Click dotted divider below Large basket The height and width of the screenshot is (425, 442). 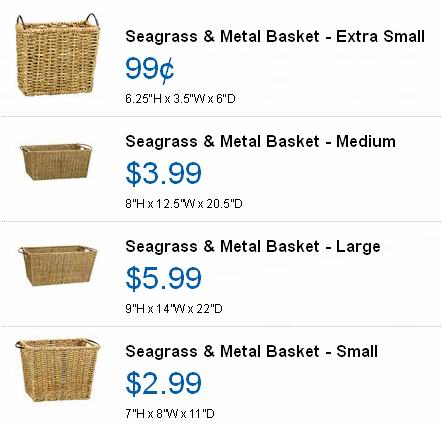[x=221, y=326]
